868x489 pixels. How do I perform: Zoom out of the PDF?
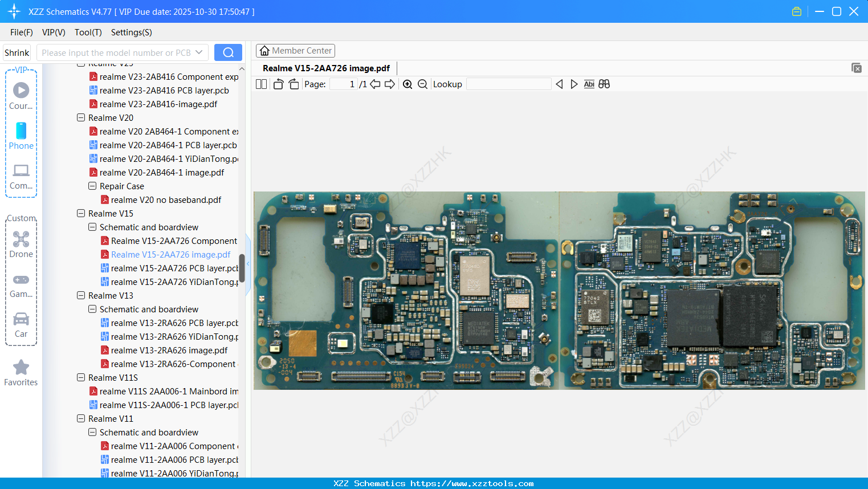click(422, 84)
